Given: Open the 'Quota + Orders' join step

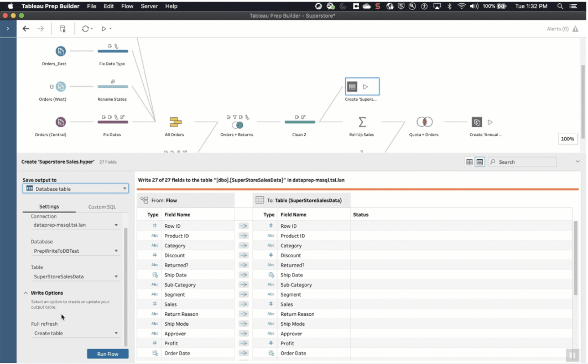Looking at the screenshot, I should coord(423,122).
